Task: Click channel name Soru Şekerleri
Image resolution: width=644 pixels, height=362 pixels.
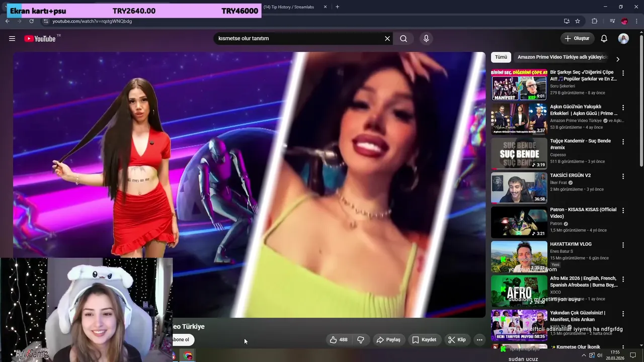Action: 562,86
